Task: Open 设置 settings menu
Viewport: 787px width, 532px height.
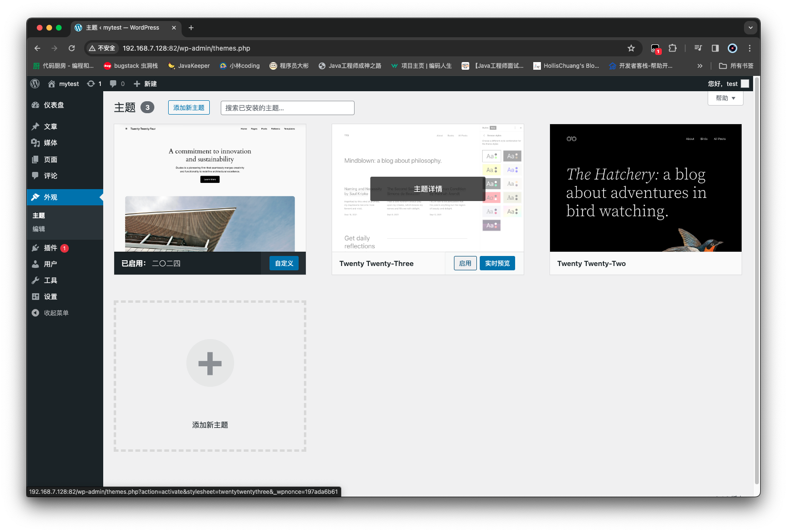Action: [65, 297]
